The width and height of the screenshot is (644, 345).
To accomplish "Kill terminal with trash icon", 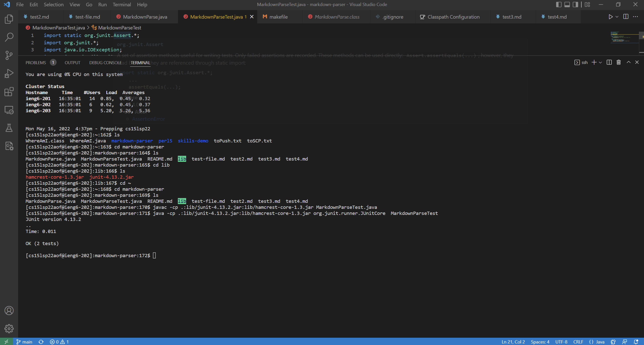I will tap(619, 62).
